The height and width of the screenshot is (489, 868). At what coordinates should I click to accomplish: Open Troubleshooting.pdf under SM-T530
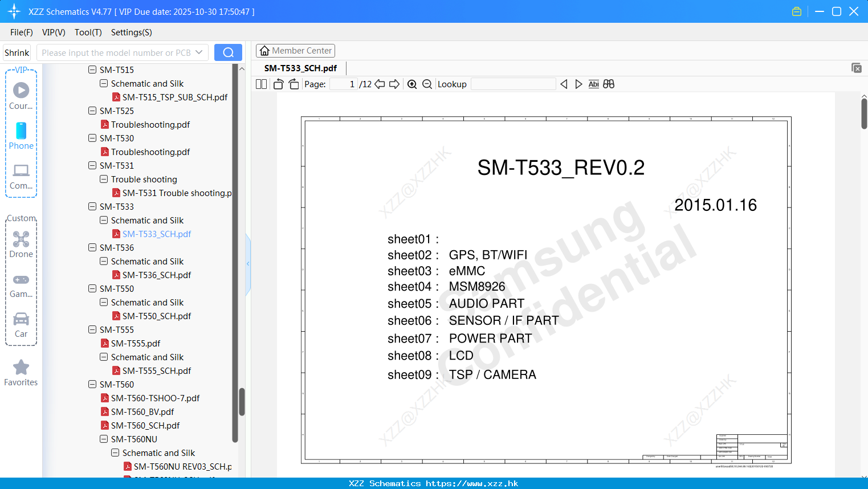tap(150, 152)
